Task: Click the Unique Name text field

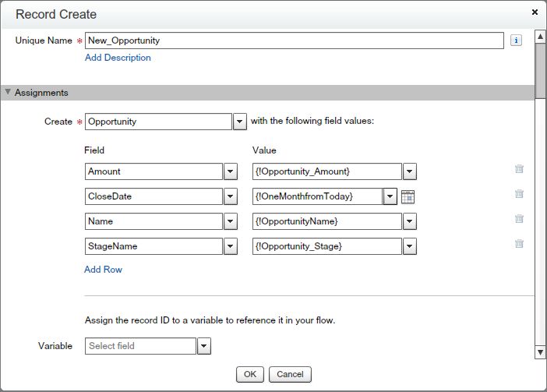Action: click(294, 41)
